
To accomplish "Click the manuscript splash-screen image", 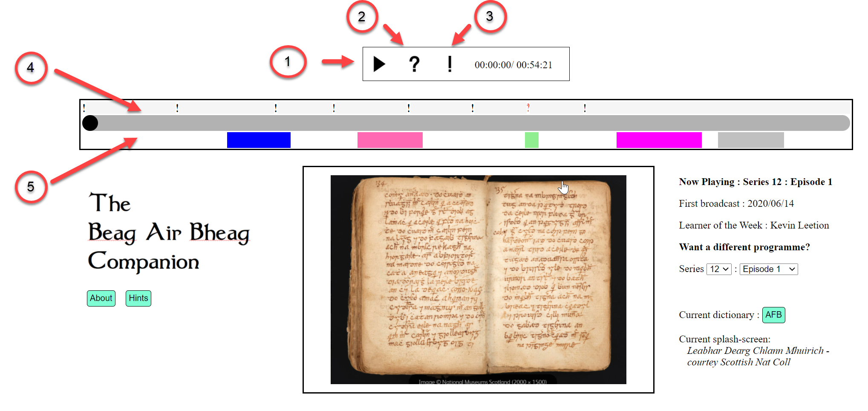I will coord(478,280).
